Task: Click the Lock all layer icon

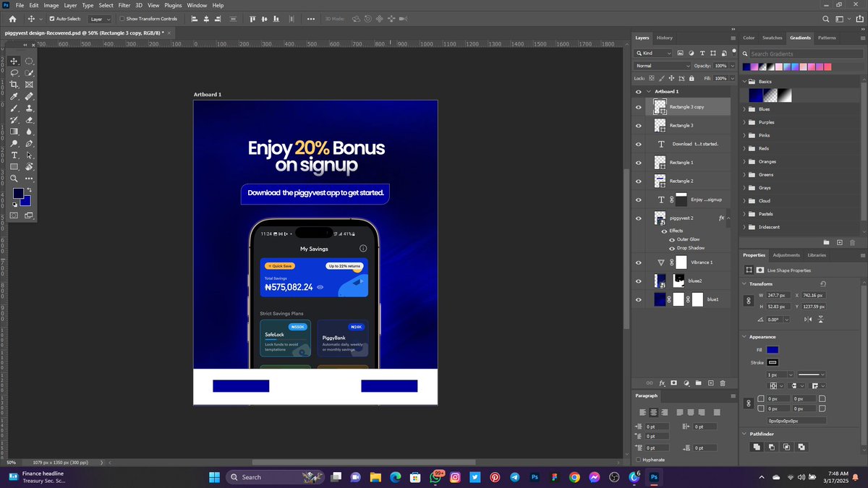Action: [692, 78]
